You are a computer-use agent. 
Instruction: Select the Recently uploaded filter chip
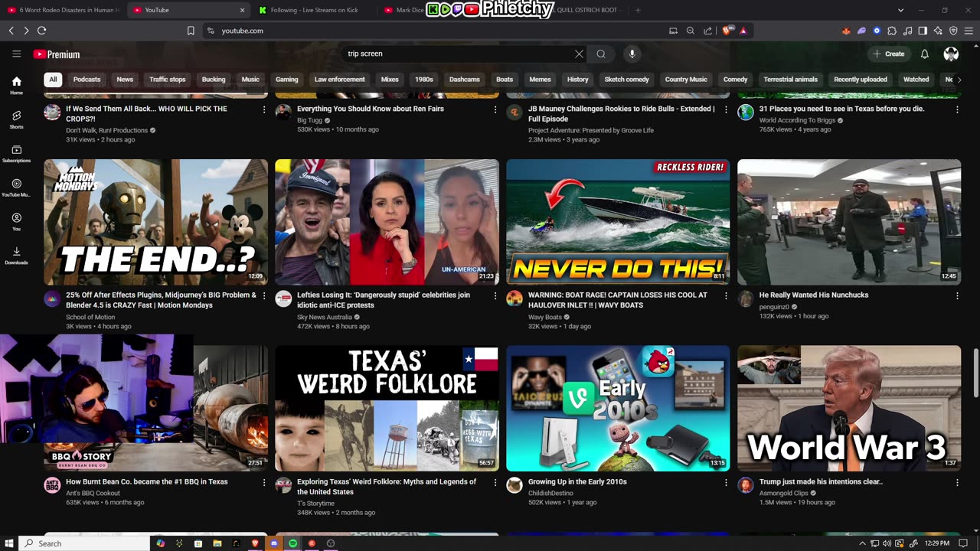pyautogui.click(x=860, y=80)
